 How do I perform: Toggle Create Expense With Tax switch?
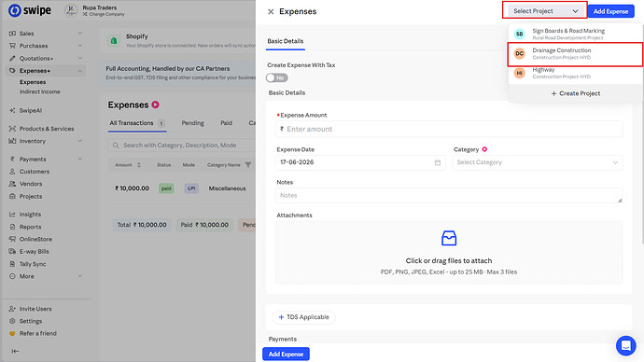click(277, 78)
